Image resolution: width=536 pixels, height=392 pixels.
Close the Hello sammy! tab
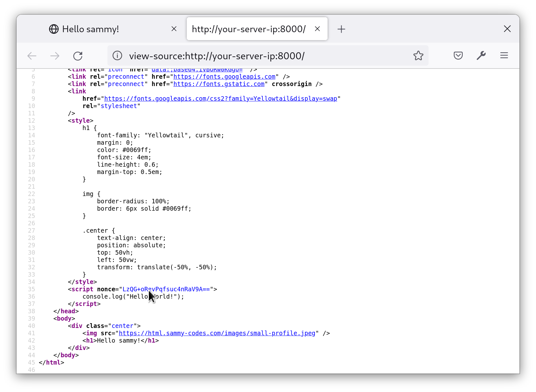click(174, 29)
